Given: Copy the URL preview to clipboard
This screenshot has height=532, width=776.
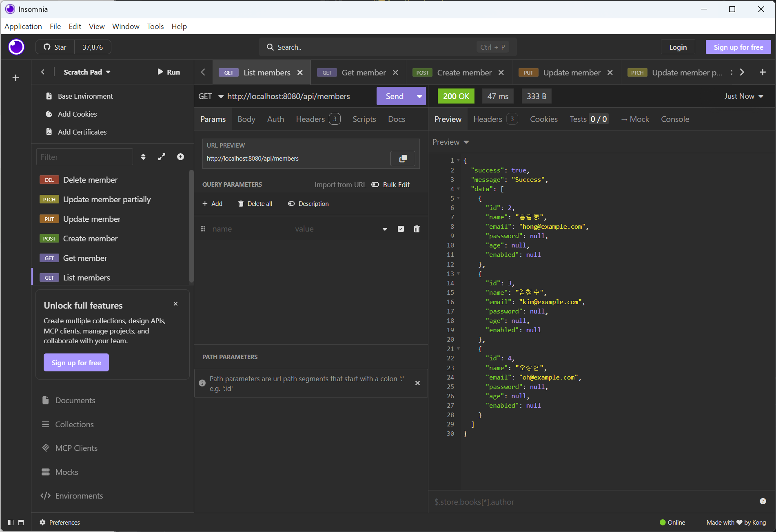Looking at the screenshot, I should tap(403, 159).
